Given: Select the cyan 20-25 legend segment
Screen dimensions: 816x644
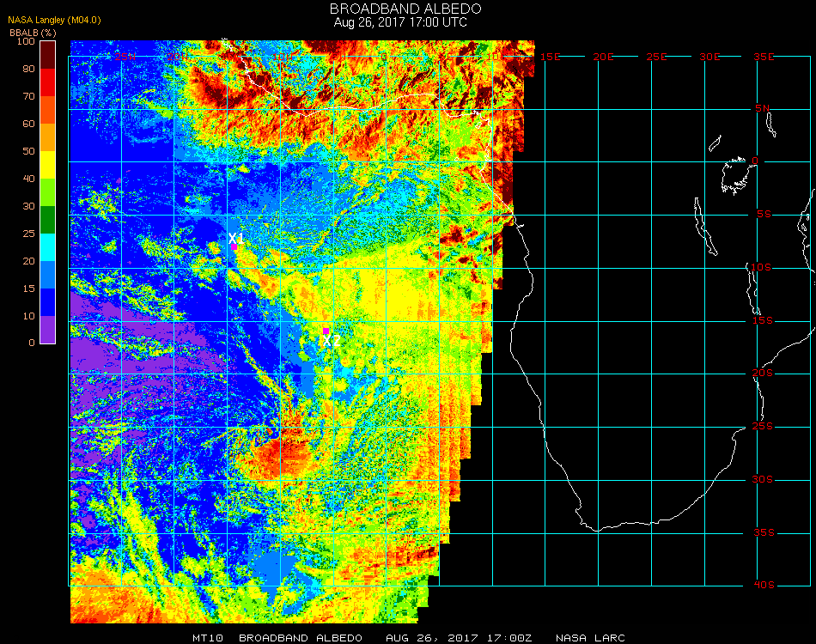Looking at the screenshot, I should [48, 247].
